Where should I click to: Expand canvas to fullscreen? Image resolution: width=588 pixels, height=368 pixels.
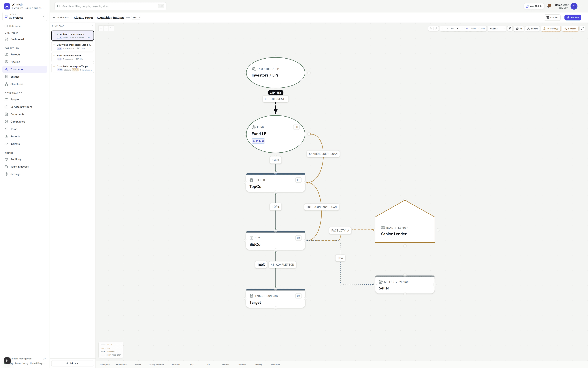coord(582,29)
